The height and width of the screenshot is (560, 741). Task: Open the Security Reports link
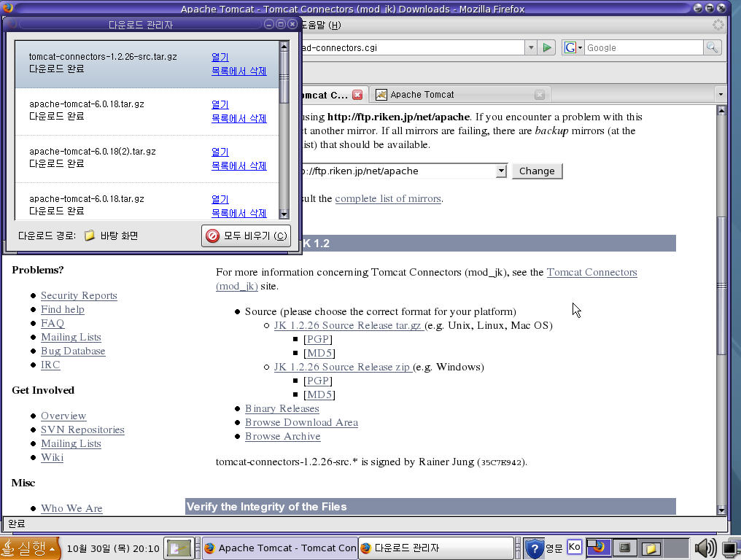[x=79, y=295]
